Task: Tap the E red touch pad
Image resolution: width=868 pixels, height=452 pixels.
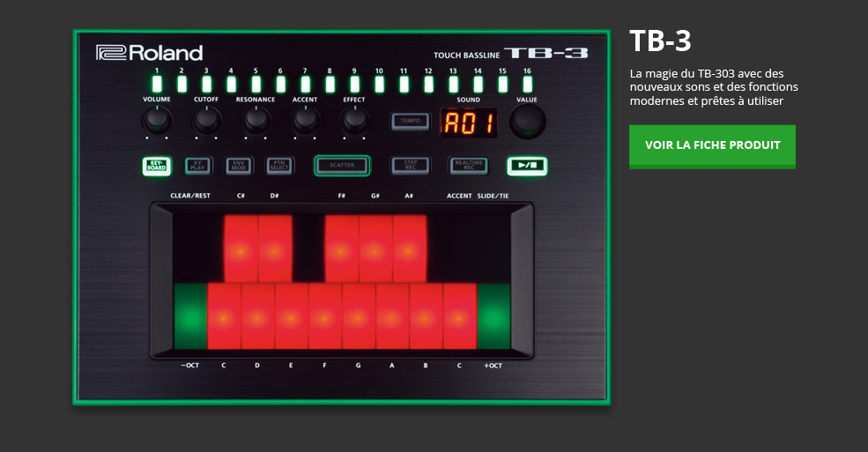Action: point(292,316)
